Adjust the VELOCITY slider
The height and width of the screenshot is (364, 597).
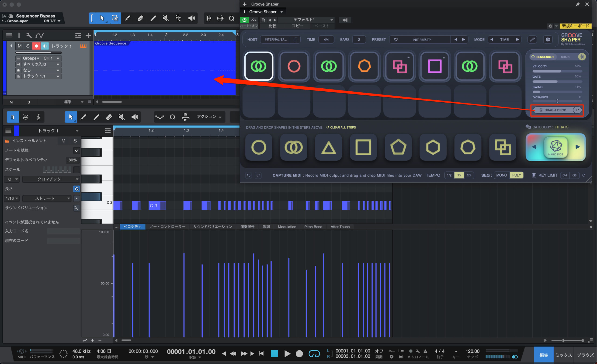557,71
